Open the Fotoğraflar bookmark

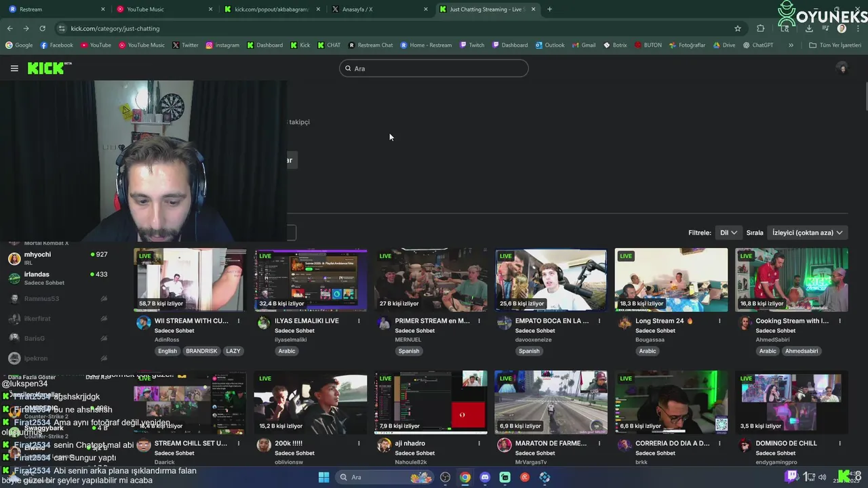coord(687,45)
